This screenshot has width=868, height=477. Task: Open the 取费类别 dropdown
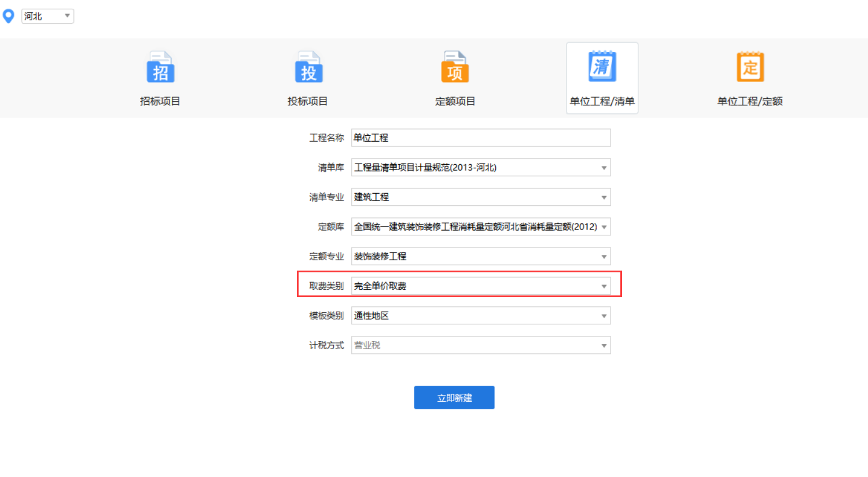click(481, 286)
